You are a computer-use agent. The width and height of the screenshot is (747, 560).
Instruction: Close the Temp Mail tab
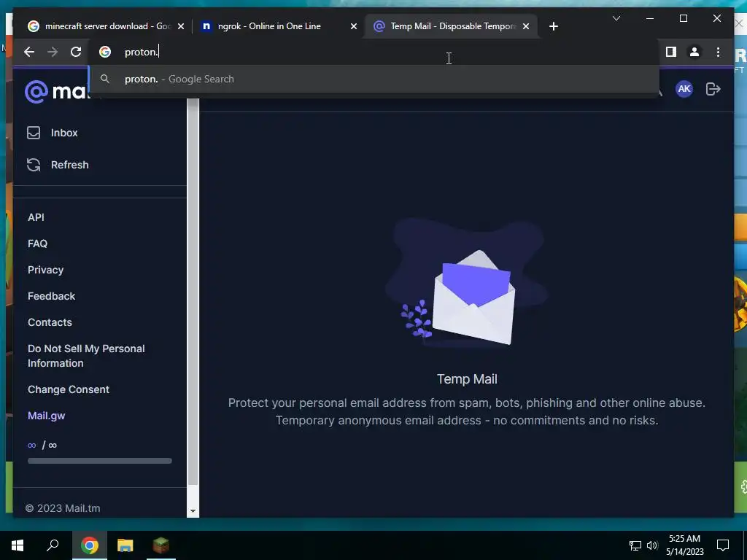tap(525, 27)
